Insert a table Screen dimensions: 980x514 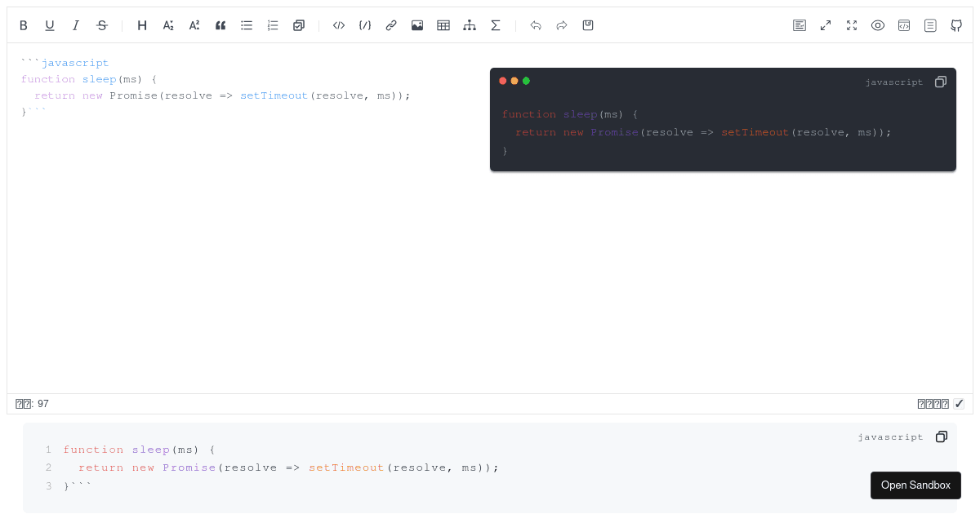click(443, 25)
